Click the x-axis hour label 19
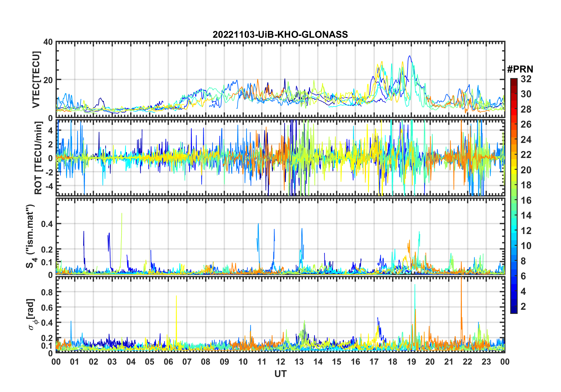561x392 pixels. (411, 362)
